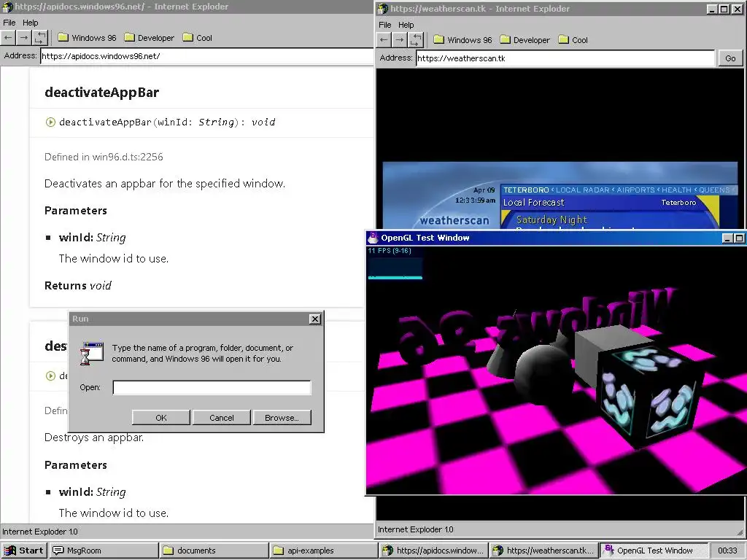Click the apidocs address bar field
Viewport: 747px width, 560px height.
(x=206, y=56)
